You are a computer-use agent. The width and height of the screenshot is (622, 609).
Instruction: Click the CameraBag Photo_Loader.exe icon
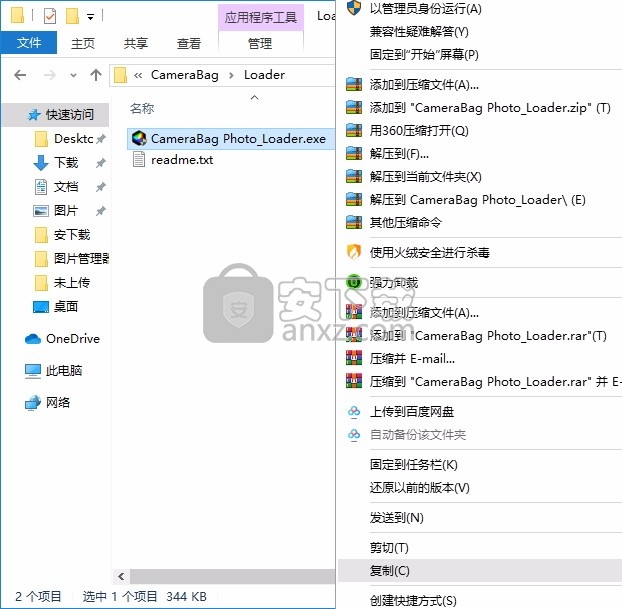pyautogui.click(x=139, y=138)
